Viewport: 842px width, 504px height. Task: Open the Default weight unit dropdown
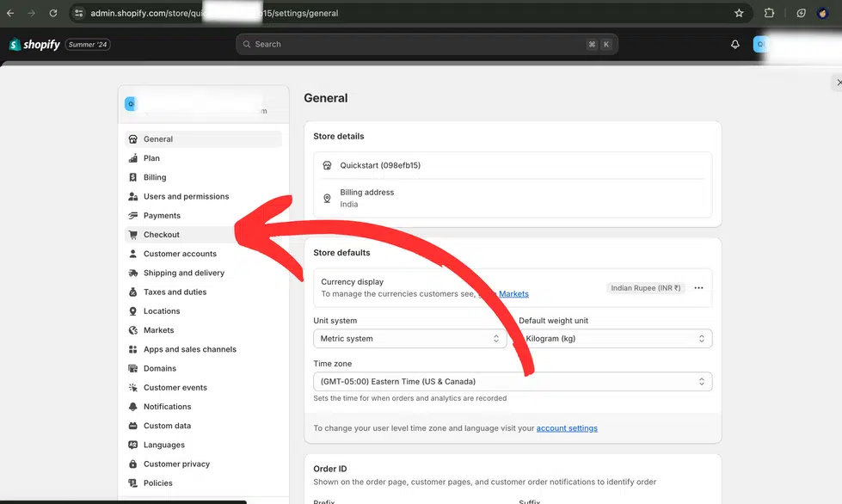click(x=615, y=338)
